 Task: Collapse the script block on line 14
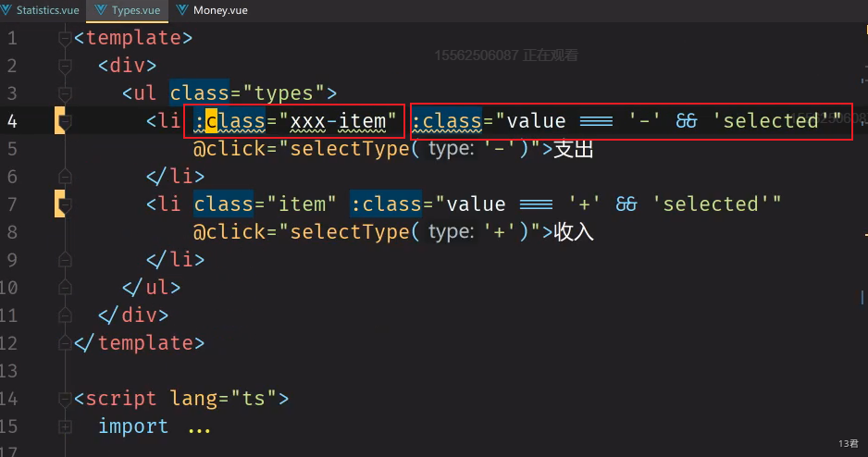pos(65,399)
